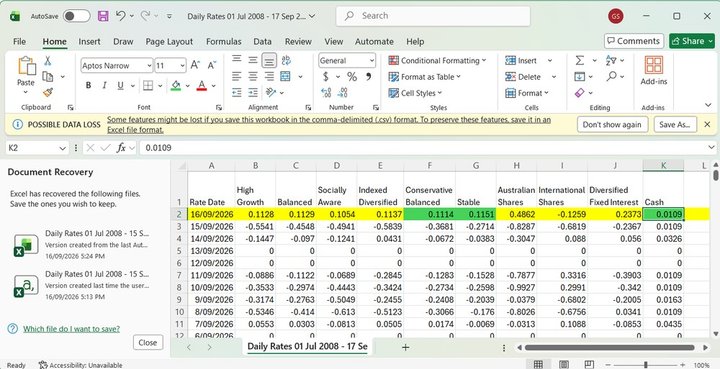Click the Undo arrow icon
This screenshot has height=369, width=720.
click(121, 16)
